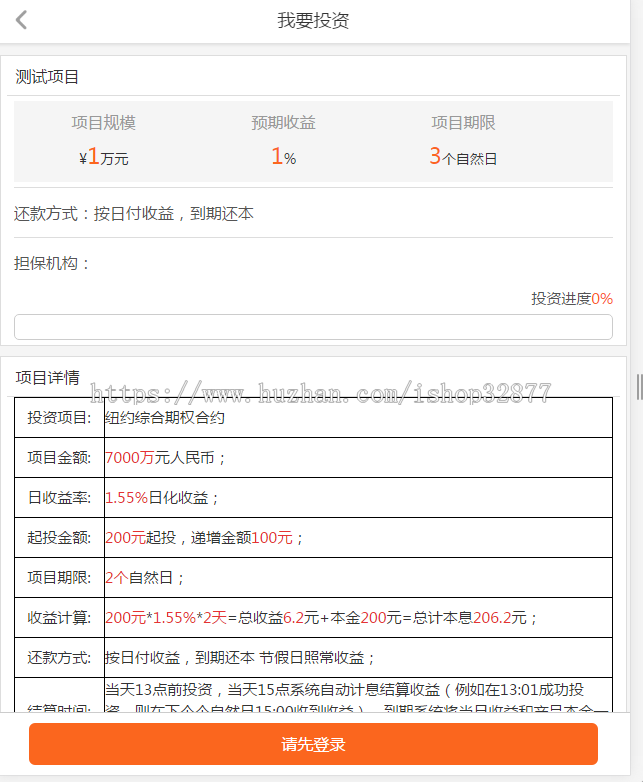Click the 1% expected return value
The width and height of the screenshot is (643, 782).
click(x=283, y=157)
